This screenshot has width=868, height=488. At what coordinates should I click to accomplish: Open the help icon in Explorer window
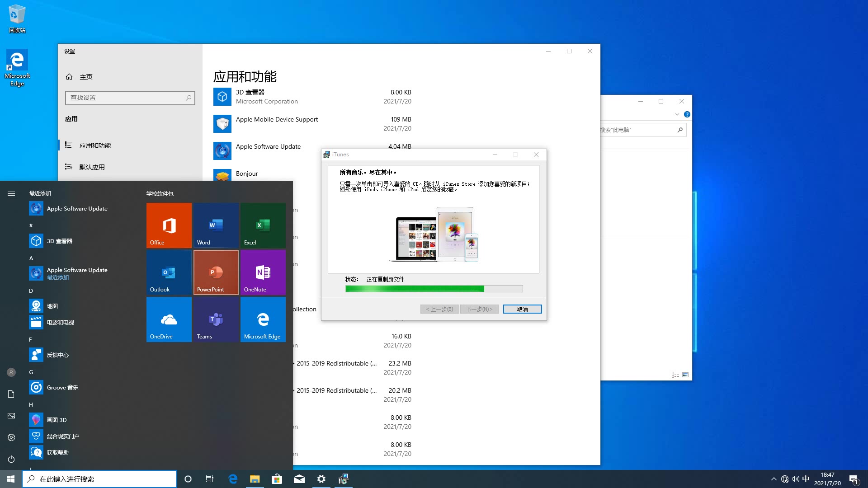687,114
